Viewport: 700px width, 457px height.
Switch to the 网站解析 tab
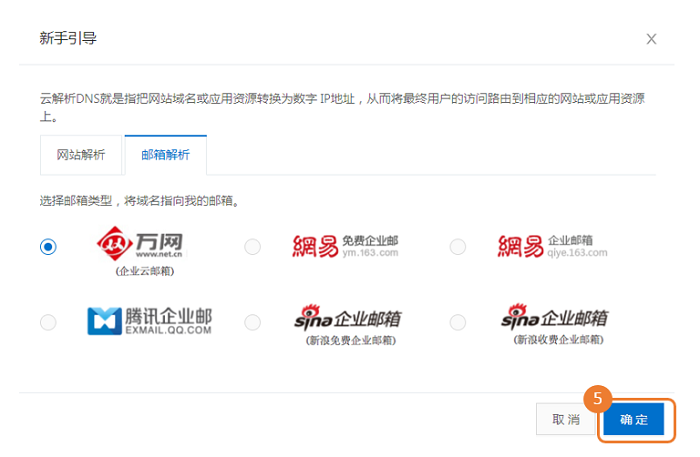(x=79, y=156)
